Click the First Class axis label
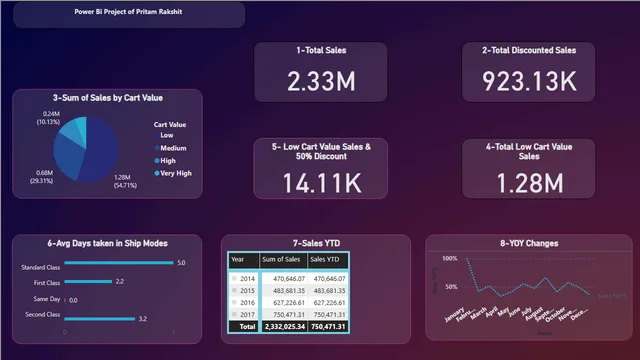The width and height of the screenshot is (640, 360). (x=47, y=282)
